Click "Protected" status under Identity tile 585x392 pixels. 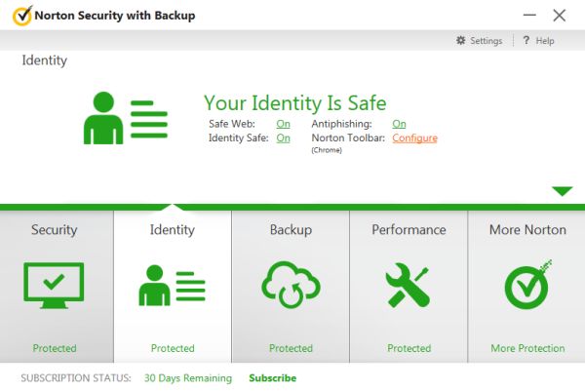coord(173,348)
